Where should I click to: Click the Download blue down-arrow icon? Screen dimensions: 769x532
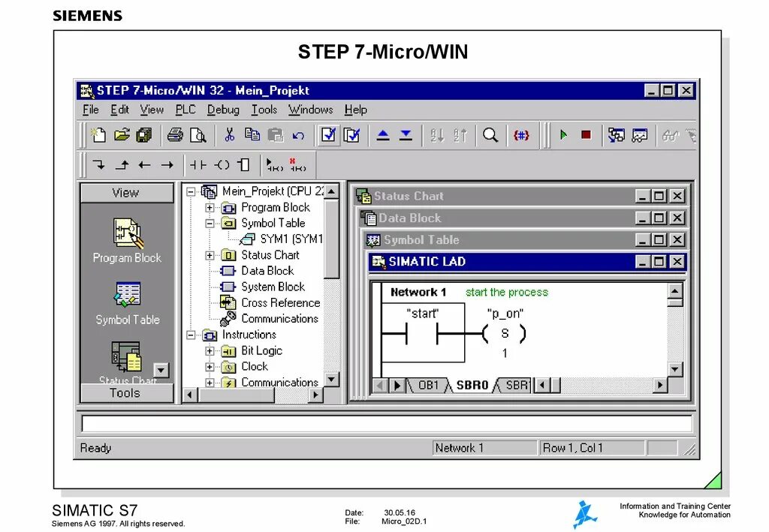coord(406,135)
